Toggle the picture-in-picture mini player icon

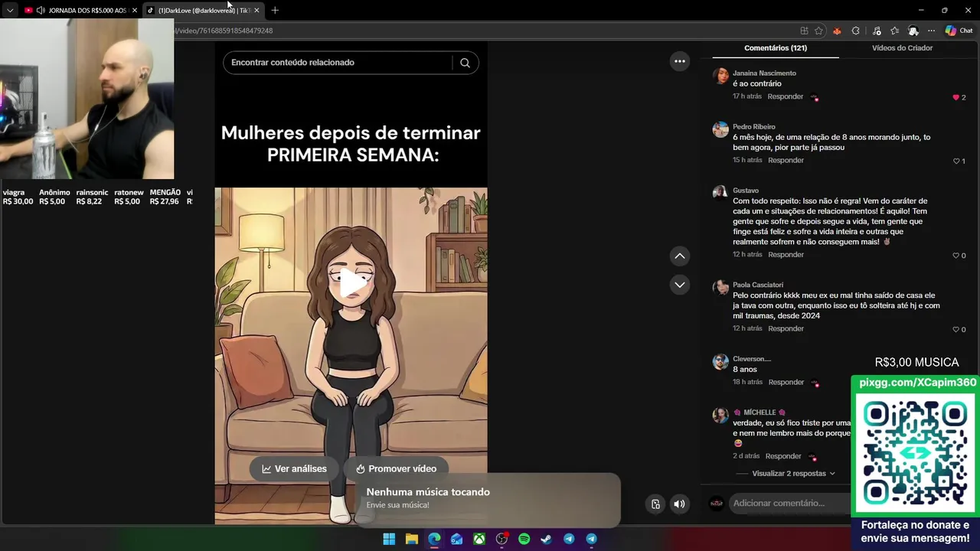(x=655, y=504)
